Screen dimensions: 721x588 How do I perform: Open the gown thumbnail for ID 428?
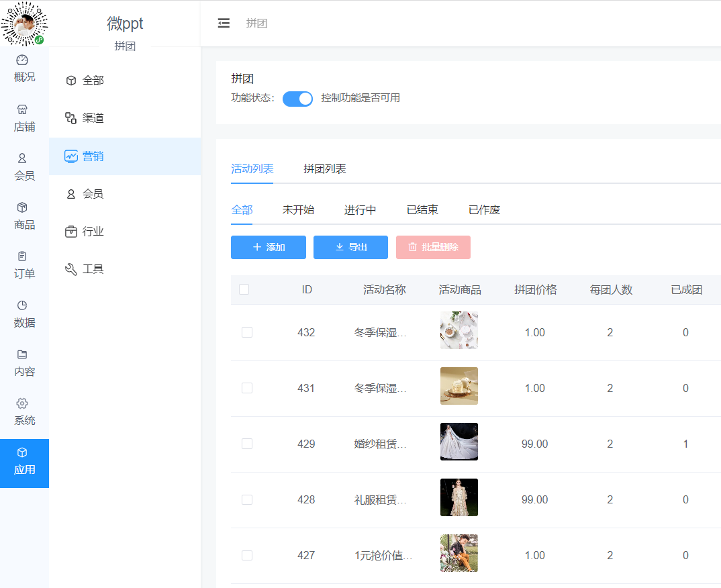tap(459, 497)
